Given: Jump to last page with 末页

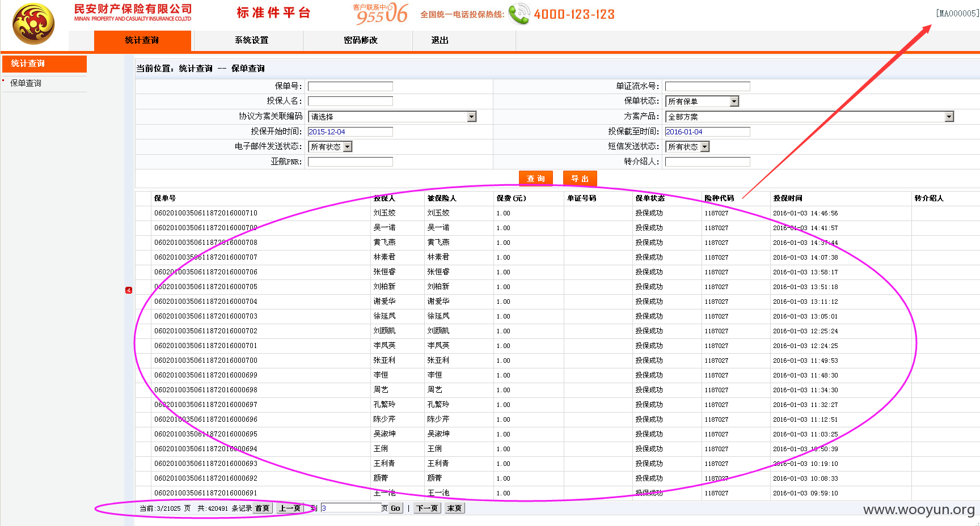Looking at the screenshot, I should tap(455, 508).
